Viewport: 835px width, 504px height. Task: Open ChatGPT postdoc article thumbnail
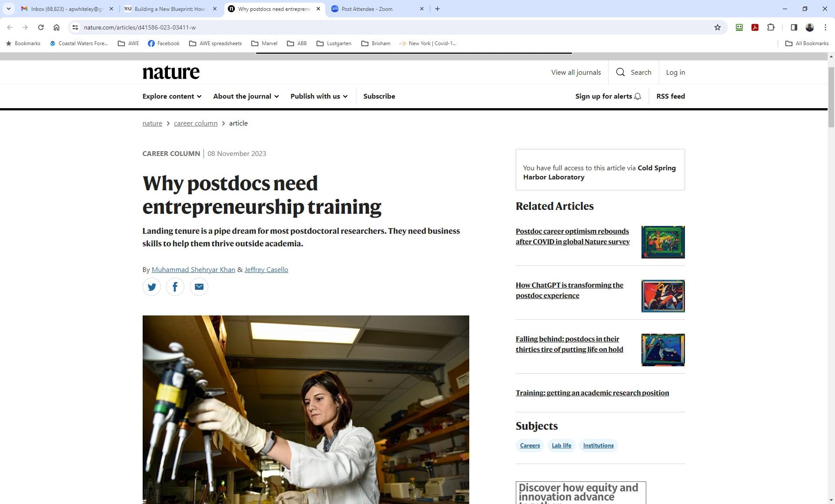coord(663,296)
